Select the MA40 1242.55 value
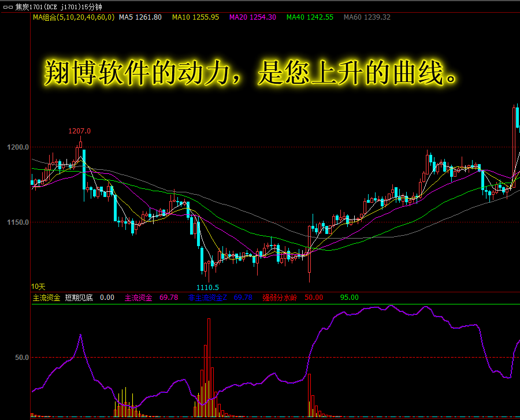This screenshot has width=520, height=420. 310,17
